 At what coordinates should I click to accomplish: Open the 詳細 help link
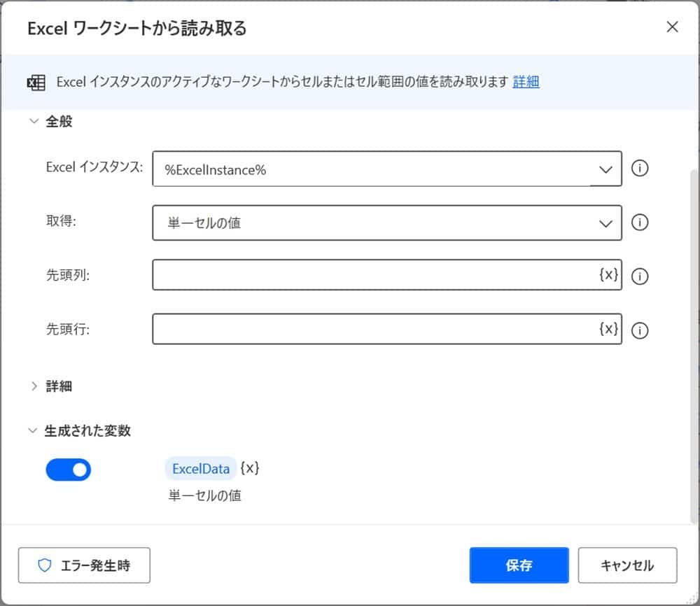tap(526, 82)
